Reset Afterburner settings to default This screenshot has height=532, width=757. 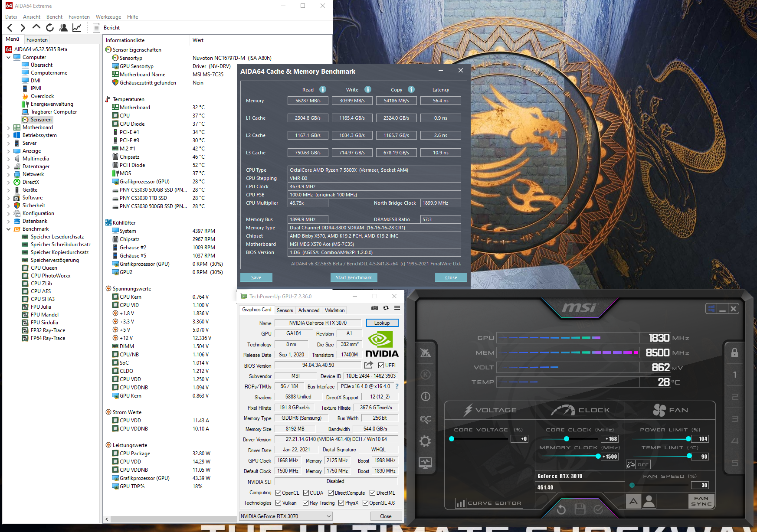coord(561,509)
